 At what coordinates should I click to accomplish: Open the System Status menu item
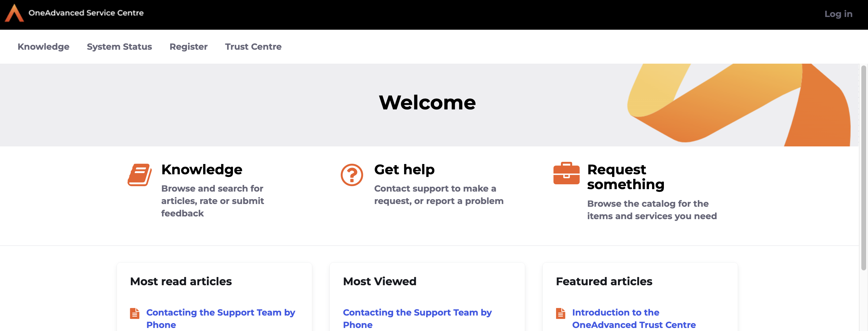[119, 46]
